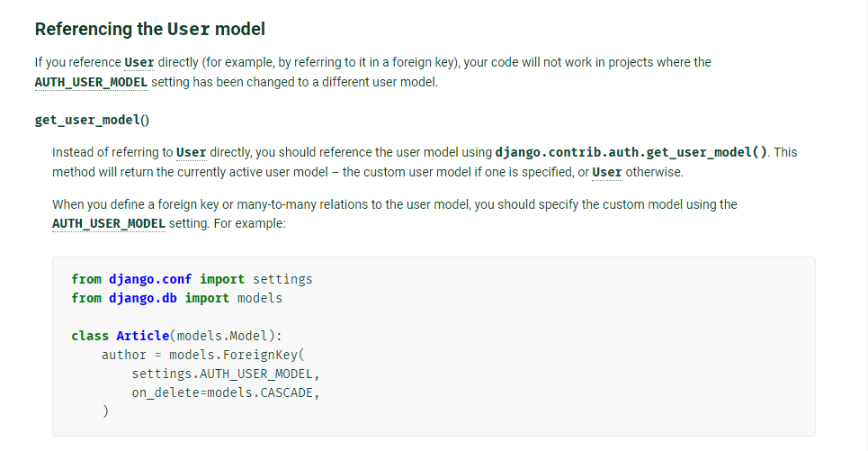
Task: Click the django.conf module name in code
Action: click(150, 279)
